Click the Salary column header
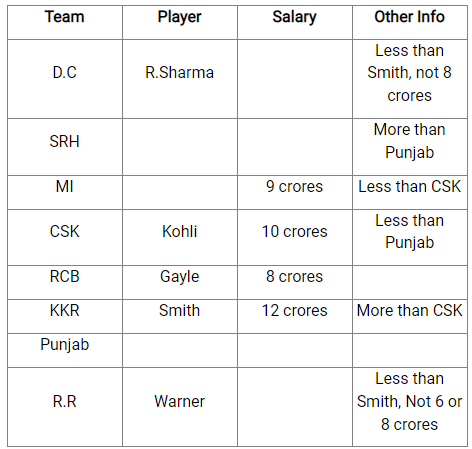 (x=295, y=22)
